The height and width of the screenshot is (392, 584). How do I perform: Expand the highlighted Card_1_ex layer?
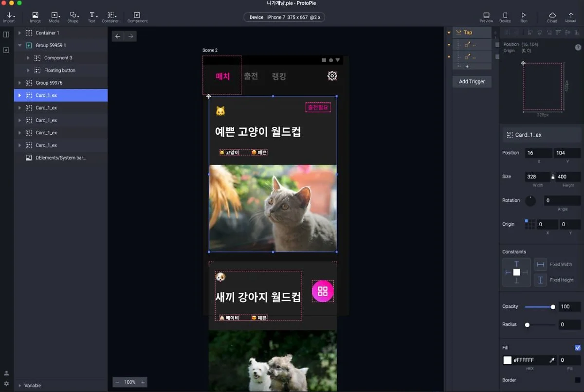19,95
